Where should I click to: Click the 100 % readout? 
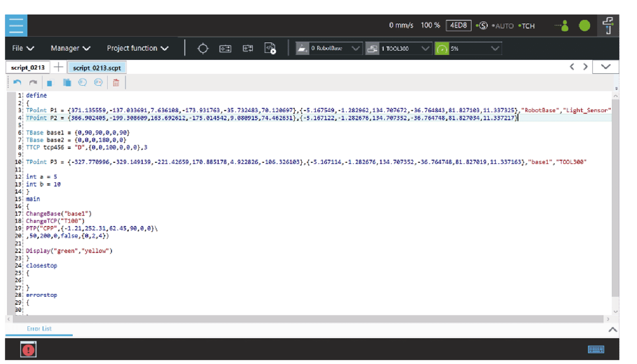click(430, 25)
